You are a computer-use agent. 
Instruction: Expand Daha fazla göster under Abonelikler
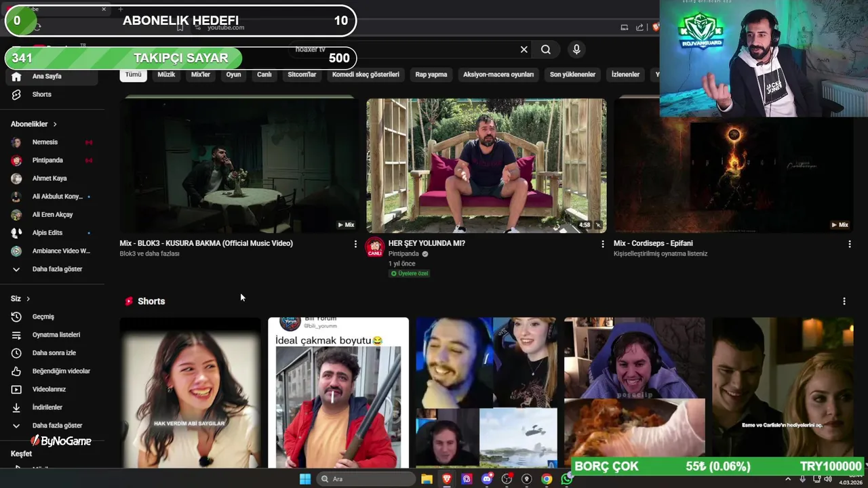[52, 269]
